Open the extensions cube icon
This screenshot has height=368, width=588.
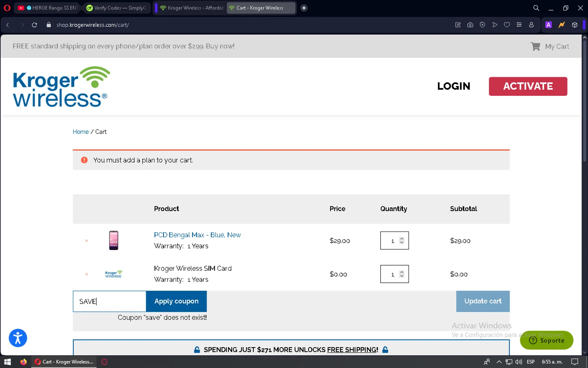pos(575,25)
